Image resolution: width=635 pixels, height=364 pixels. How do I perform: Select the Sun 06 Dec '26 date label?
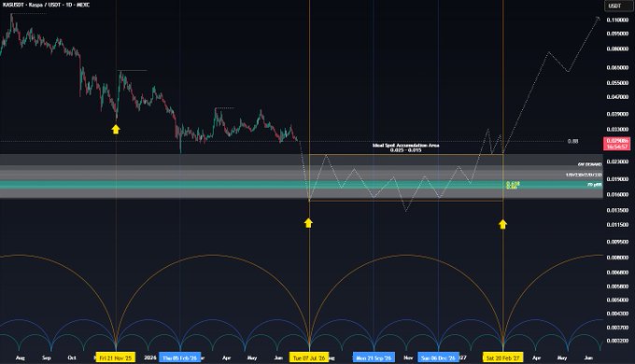(438, 357)
